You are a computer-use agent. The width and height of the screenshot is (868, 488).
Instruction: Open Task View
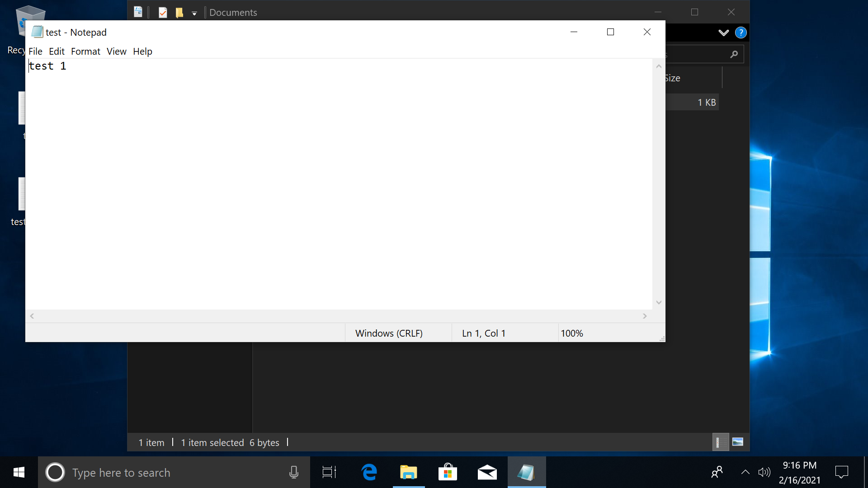[x=329, y=472]
